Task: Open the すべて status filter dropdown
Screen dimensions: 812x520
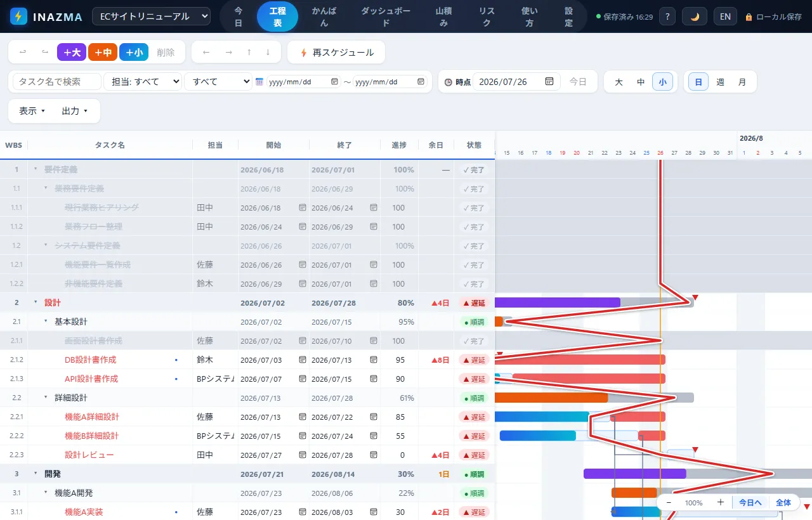Action: pyautogui.click(x=218, y=82)
